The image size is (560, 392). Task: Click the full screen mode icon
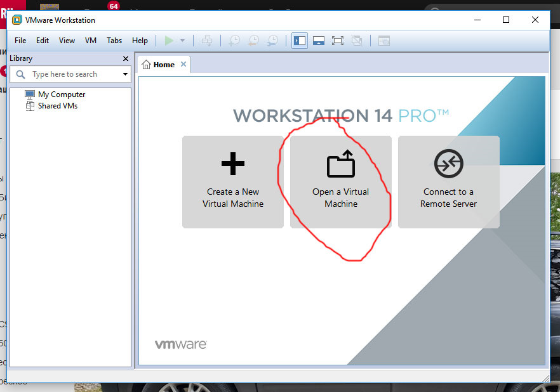(338, 41)
